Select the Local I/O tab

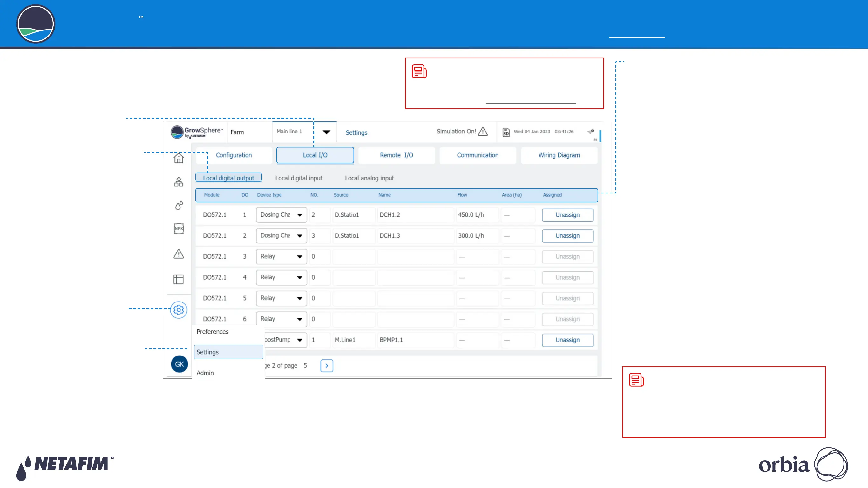click(315, 155)
